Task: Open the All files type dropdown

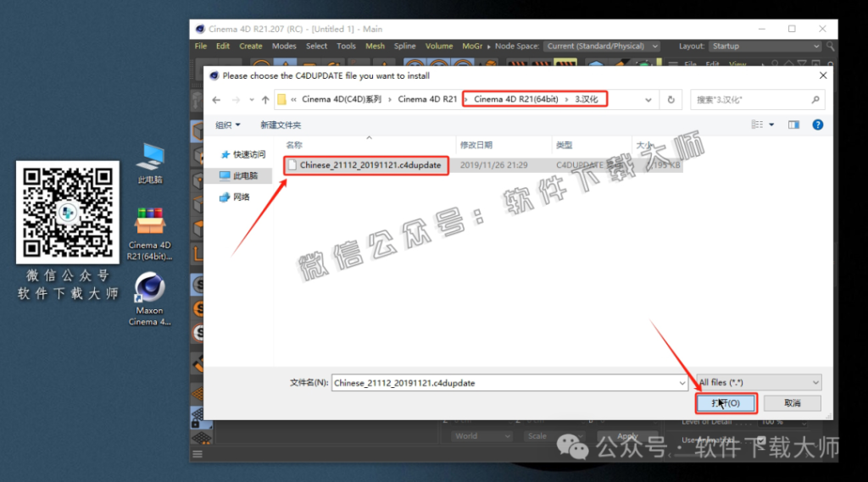Action: 759,382
